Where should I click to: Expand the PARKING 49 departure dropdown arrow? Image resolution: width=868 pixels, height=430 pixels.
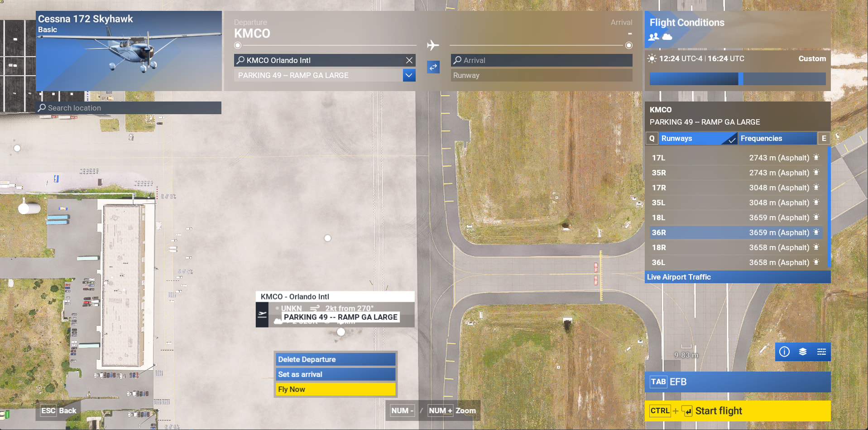pos(409,75)
